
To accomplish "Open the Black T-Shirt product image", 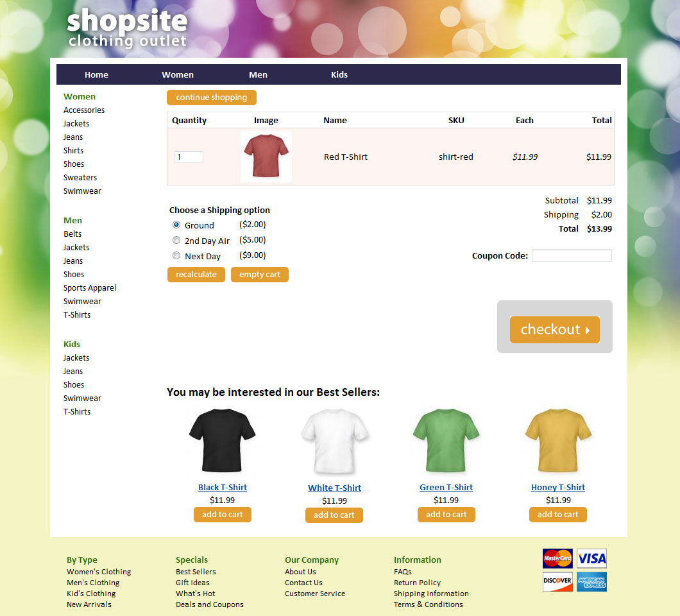I will 222,440.
